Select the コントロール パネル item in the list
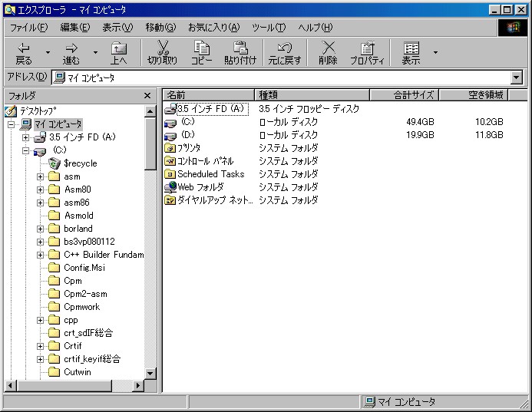Image resolution: width=532 pixels, height=412 pixels. pyautogui.click(x=205, y=161)
